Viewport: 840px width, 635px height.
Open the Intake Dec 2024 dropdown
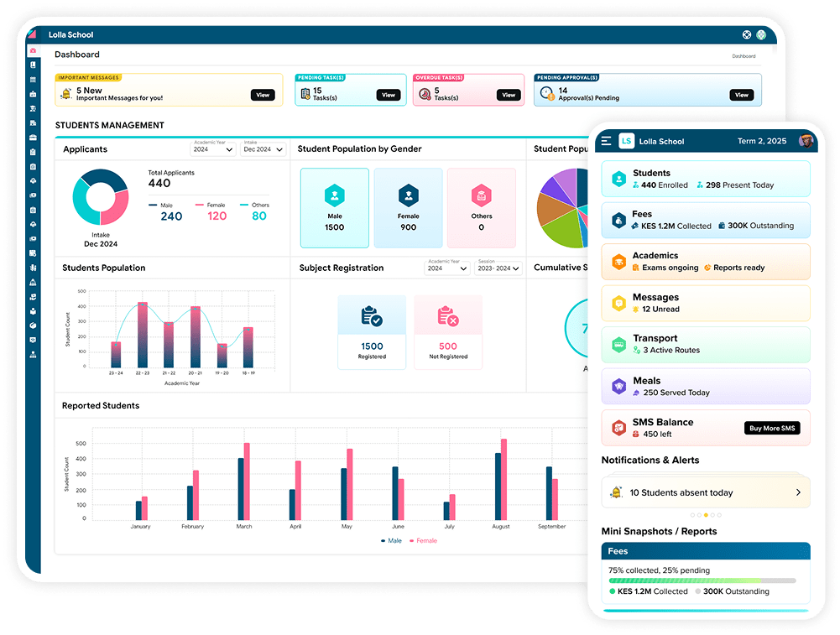click(x=263, y=149)
